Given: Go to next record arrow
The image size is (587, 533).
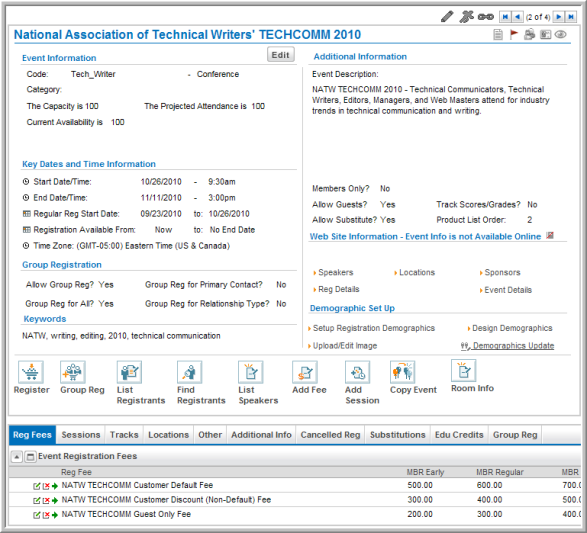Looking at the screenshot, I should coord(559,17).
